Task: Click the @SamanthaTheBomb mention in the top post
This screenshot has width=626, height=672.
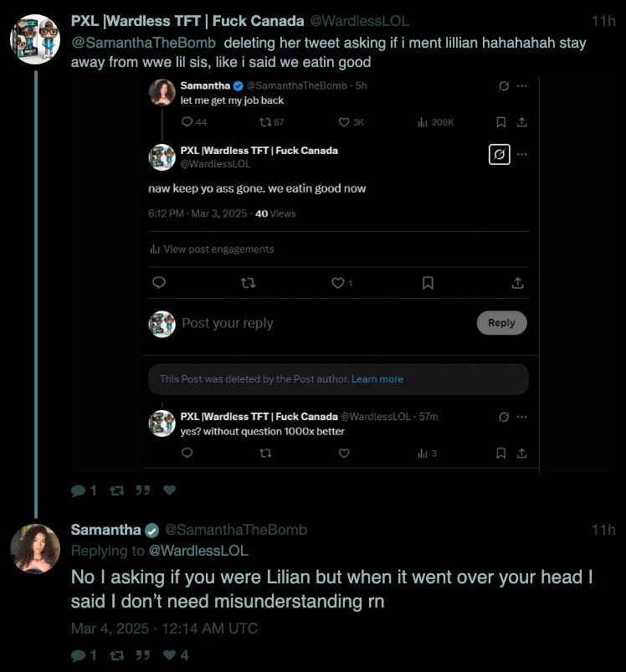Action: (143, 43)
